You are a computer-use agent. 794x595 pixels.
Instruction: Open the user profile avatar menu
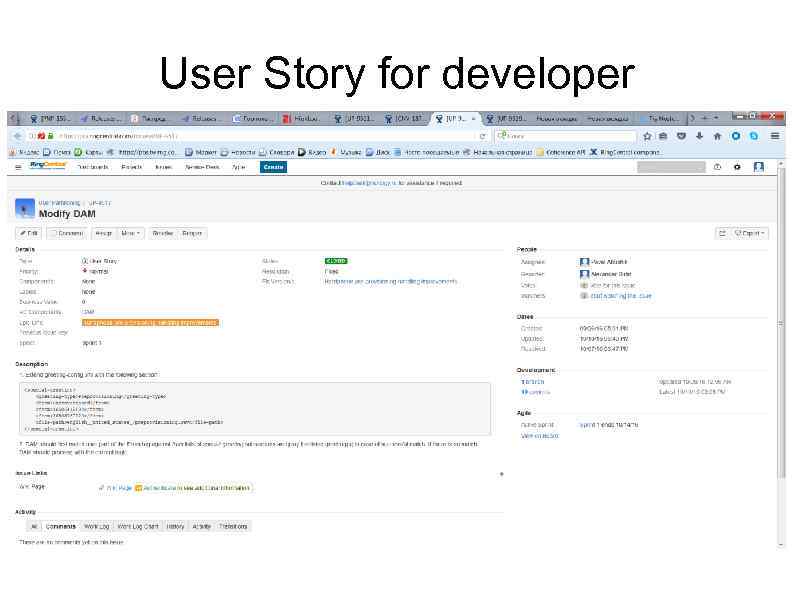(759, 167)
